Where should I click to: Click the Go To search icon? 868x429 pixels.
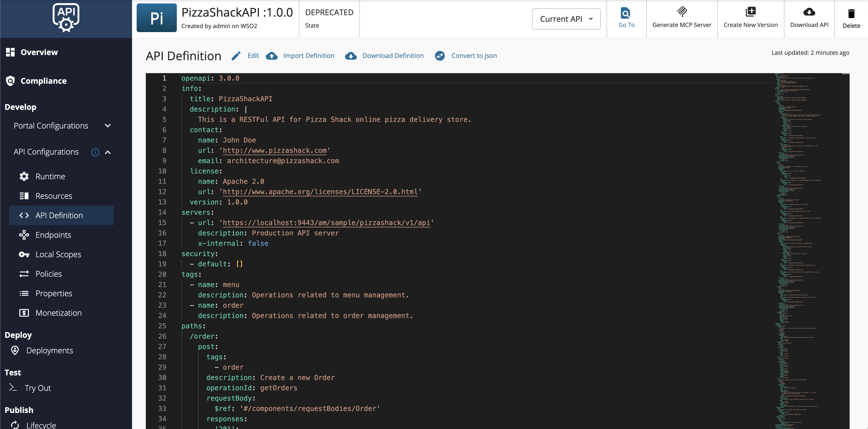point(626,13)
